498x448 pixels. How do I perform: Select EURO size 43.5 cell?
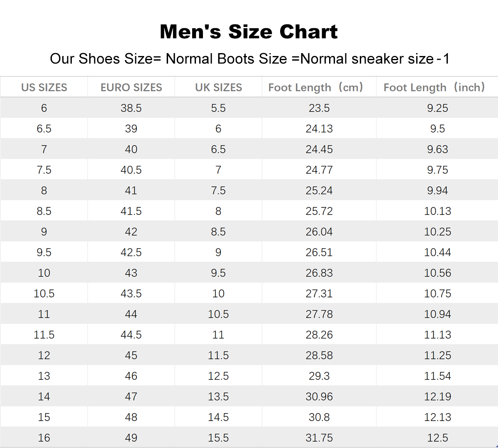pos(131,294)
